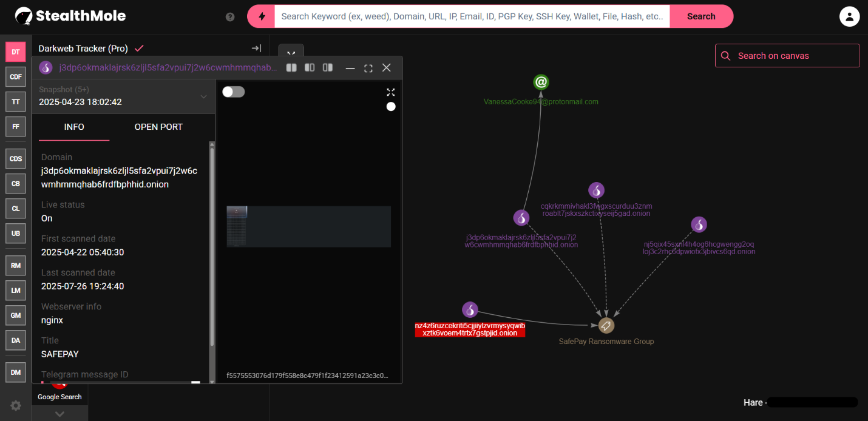Click the Webserver info value nginx
Viewport: 868px width, 421px height.
tap(52, 320)
